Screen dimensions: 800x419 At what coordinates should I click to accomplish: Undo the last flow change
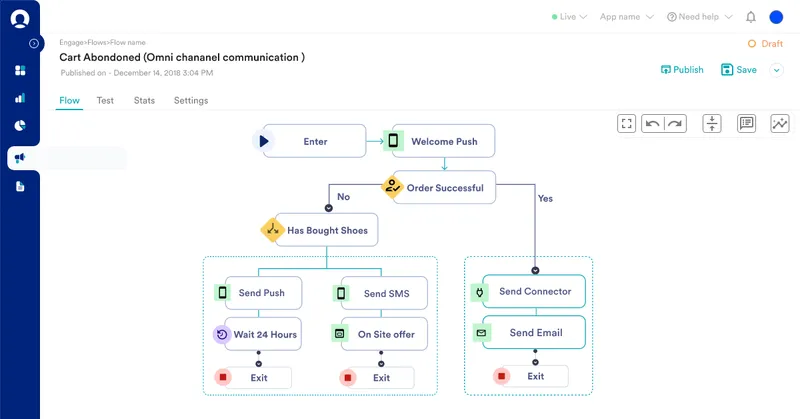pos(654,124)
